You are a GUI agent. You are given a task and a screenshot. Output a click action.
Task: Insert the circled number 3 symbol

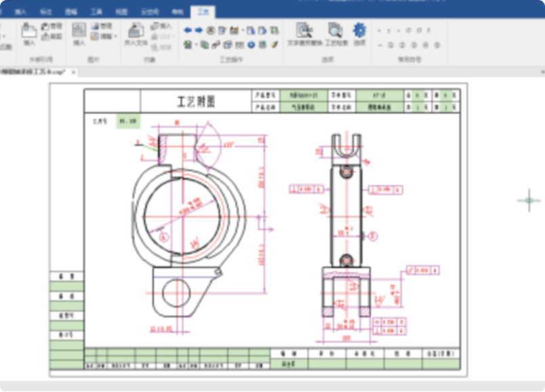pos(413,45)
